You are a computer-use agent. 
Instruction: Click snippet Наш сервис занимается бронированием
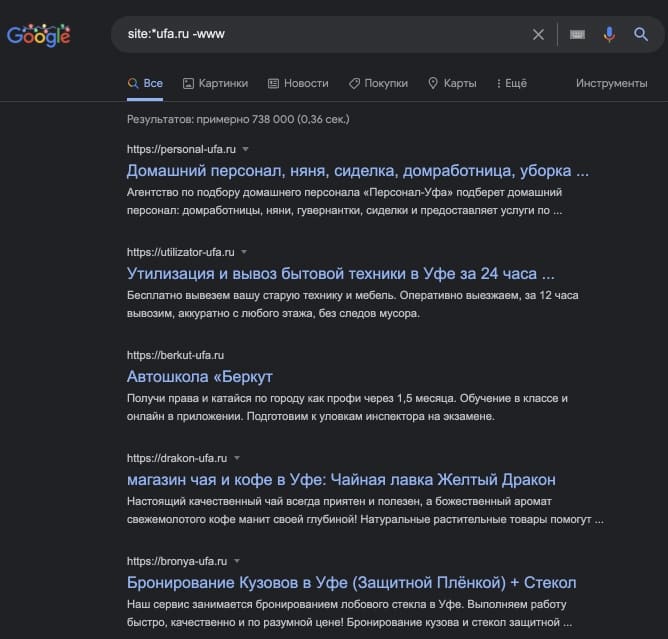click(x=349, y=614)
